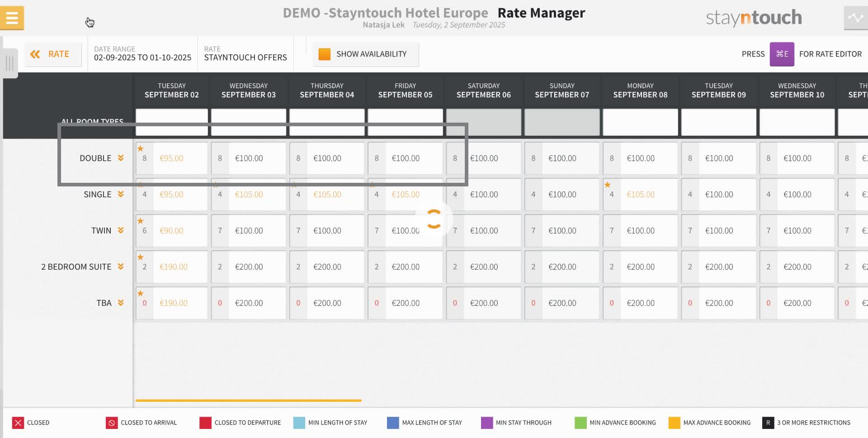868x438 pixels.
Task: Select Friday September 05 column header
Action: click(405, 90)
